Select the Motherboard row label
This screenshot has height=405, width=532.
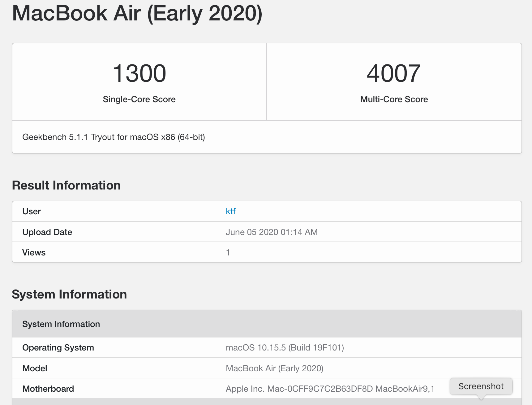click(x=48, y=389)
